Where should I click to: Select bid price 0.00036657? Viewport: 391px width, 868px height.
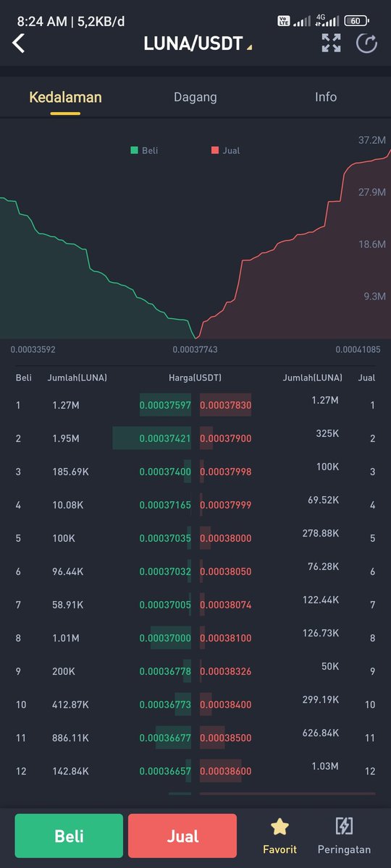(165, 771)
